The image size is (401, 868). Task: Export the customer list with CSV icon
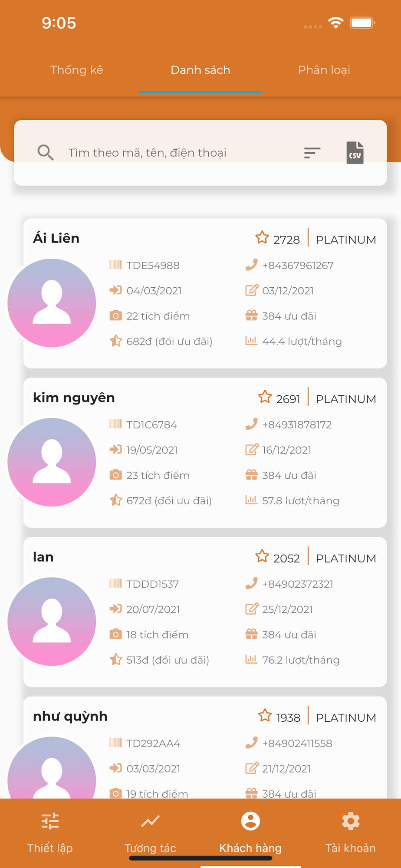coord(355,153)
